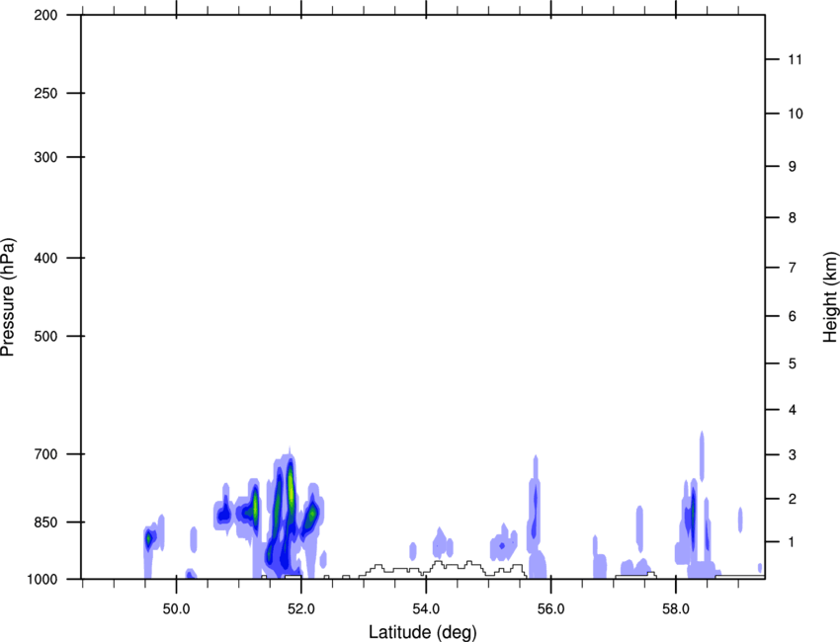Image resolution: width=840 pixels, height=642 pixels.
Task: Click the 50.0 latitude label
Action: click(177, 608)
